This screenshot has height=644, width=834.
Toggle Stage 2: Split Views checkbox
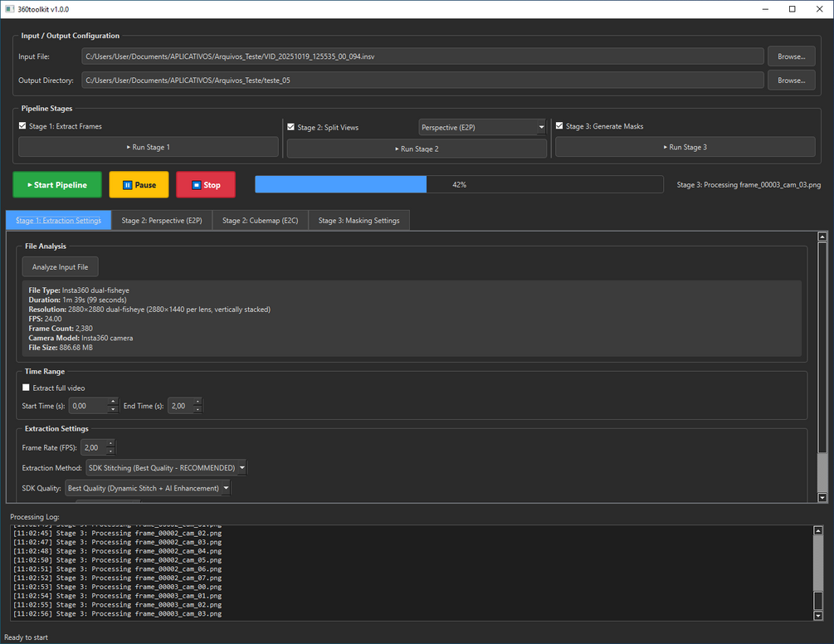click(x=291, y=127)
